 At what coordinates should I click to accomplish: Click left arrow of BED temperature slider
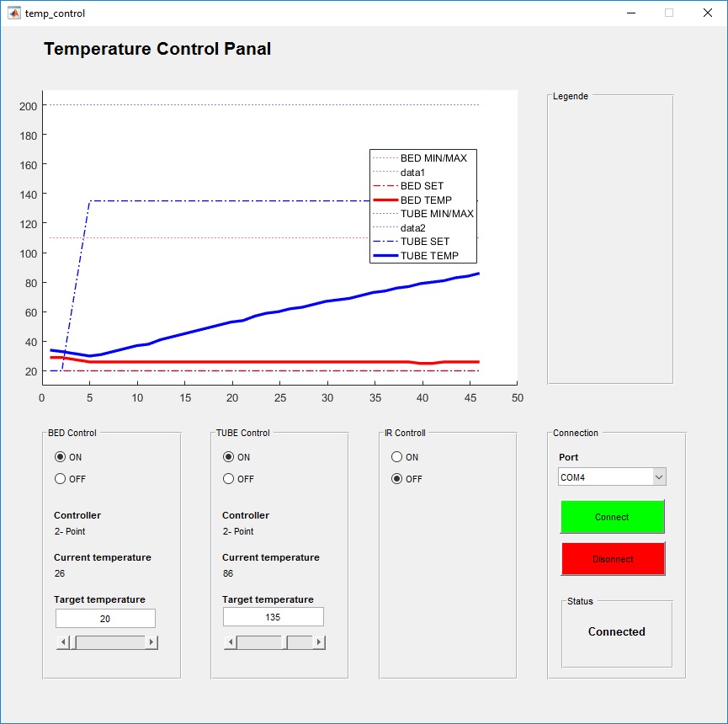62,642
